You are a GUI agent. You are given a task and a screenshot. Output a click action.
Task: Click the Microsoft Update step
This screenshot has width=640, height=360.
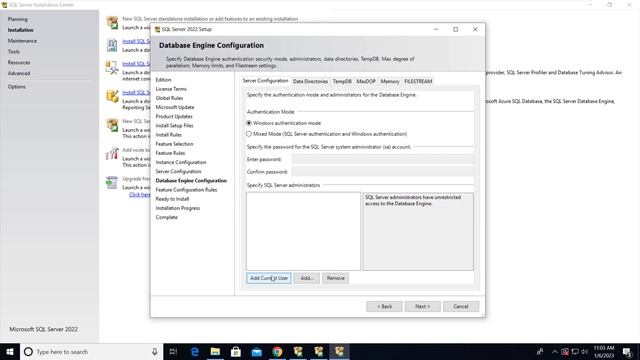click(175, 107)
